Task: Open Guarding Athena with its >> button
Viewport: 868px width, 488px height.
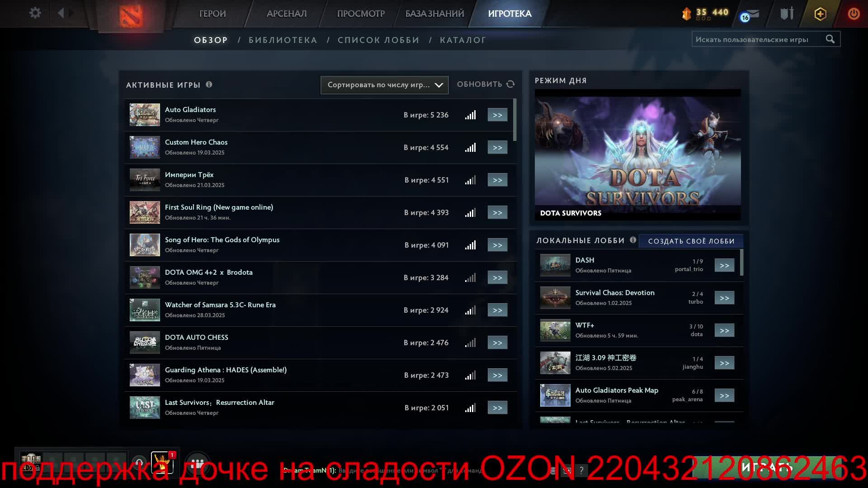Action: point(497,375)
